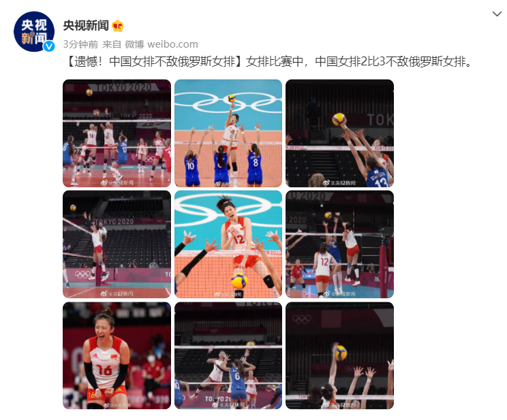The width and height of the screenshot is (507, 420).
Task: Open photo of spiker above blockers 10 and 8
Action: tap(228, 133)
